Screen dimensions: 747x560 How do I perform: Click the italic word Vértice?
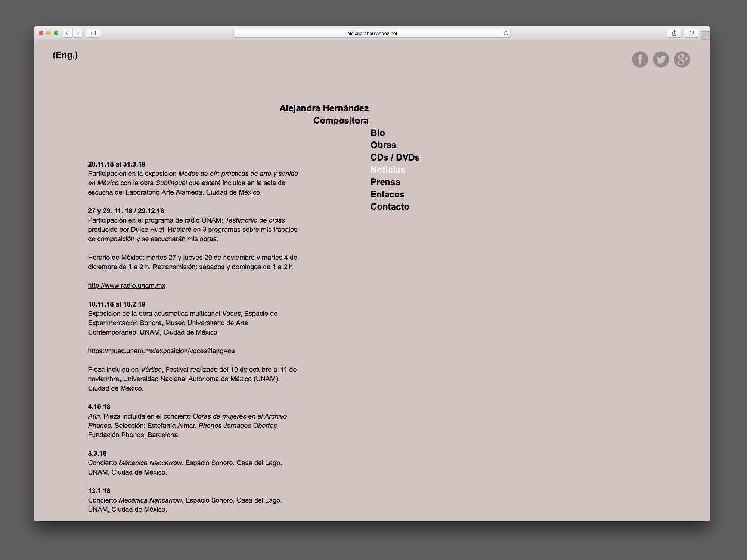(151, 370)
